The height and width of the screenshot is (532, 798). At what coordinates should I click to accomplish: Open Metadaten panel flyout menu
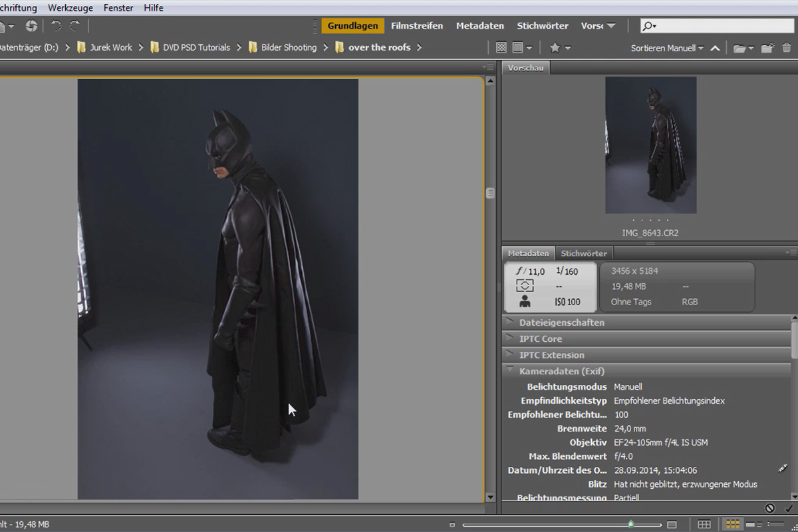point(791,253)
